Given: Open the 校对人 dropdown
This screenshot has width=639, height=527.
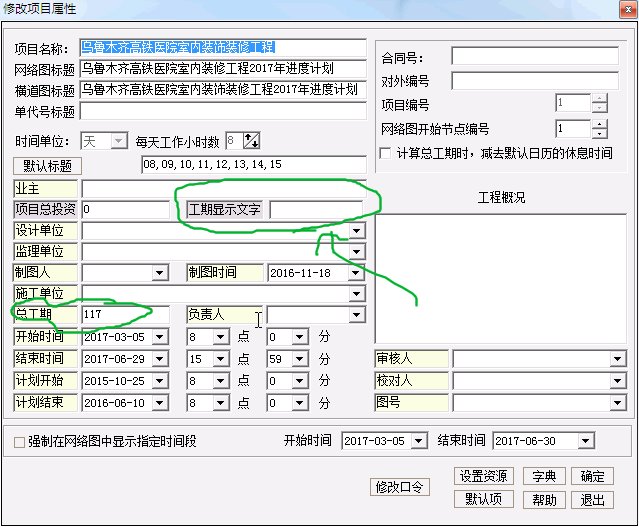Looking at the screenshot, I should (x=617, y=381).
